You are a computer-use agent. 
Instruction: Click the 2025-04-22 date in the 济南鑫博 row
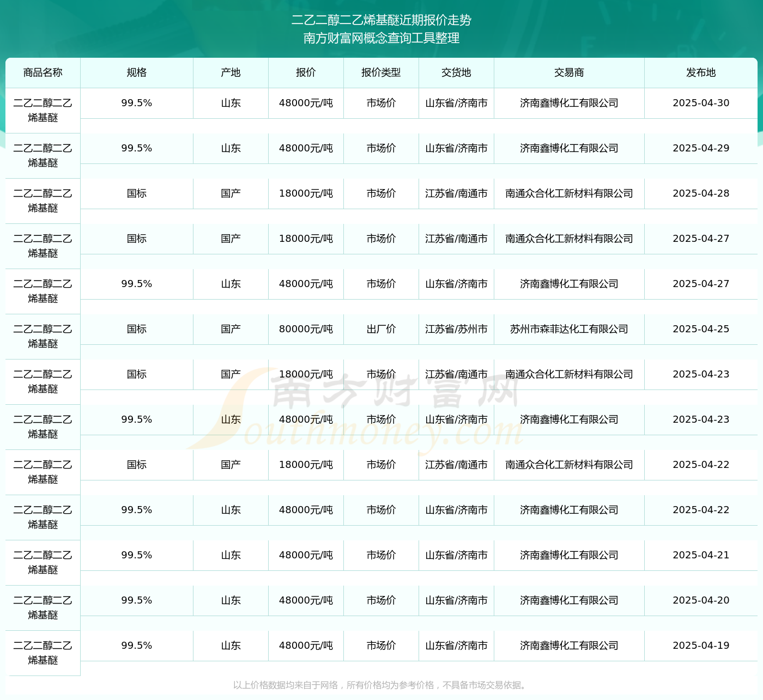[x=701, y=510]
